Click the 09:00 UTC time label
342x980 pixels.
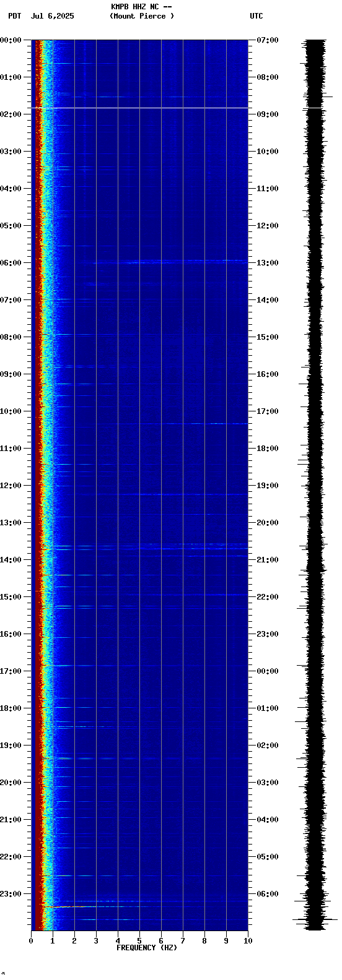268,114
